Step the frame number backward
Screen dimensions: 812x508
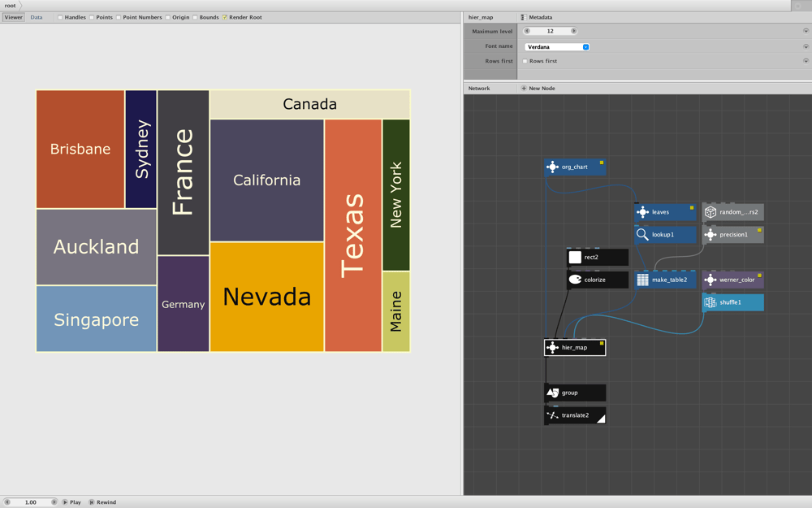(x=7, y=502)
